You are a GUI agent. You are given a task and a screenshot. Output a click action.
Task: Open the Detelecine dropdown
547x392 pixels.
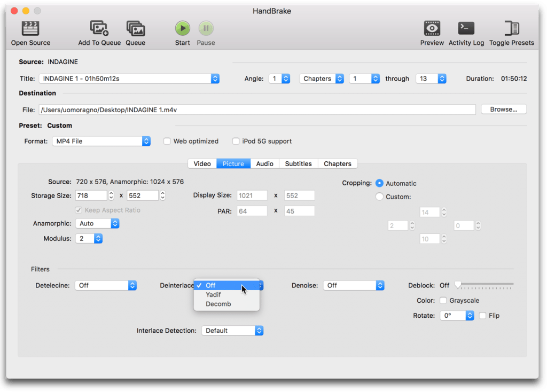pos(106,286)
